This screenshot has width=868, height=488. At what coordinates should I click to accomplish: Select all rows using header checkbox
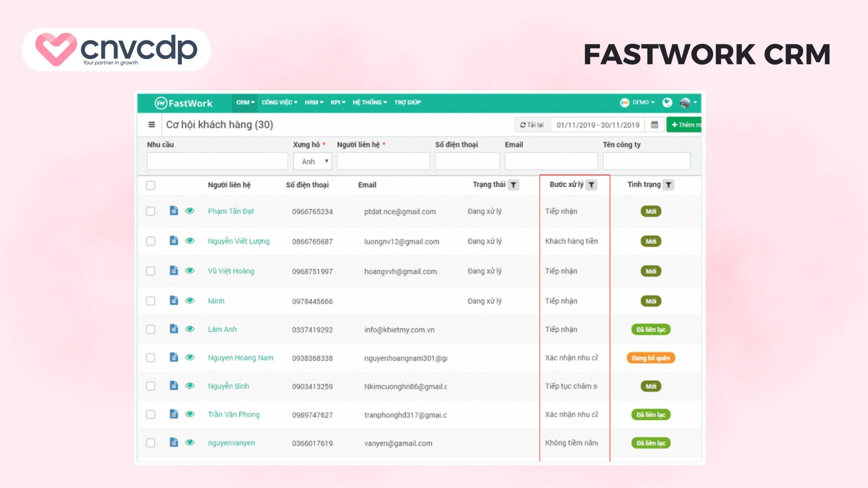pyautogui.click(x=151, y=185)
